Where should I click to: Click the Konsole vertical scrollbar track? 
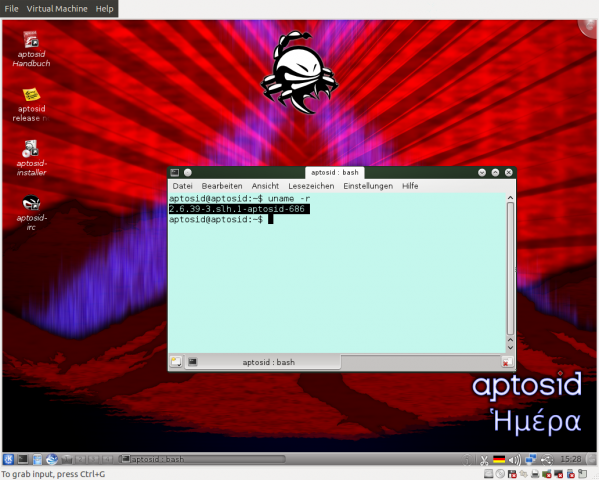(x=510, y=269)
